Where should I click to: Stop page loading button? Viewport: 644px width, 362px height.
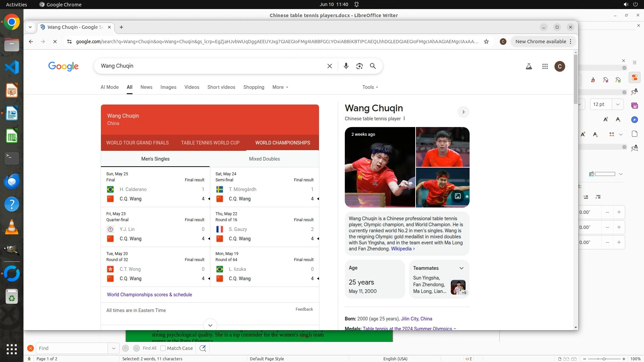tap(55, 42)
